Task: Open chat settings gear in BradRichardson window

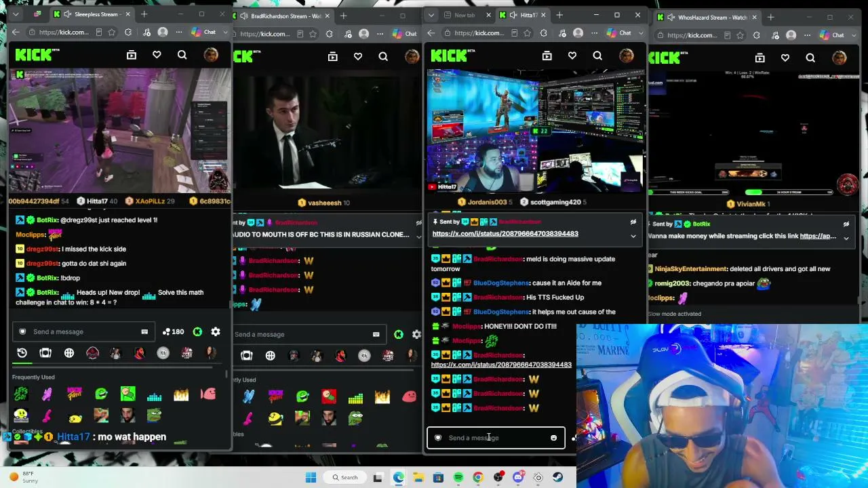Action: click(x=416, y=334)
